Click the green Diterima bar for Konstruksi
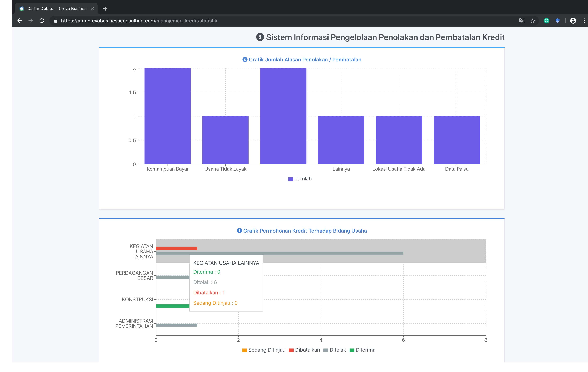The image size is (588, 372). point(173,306)
